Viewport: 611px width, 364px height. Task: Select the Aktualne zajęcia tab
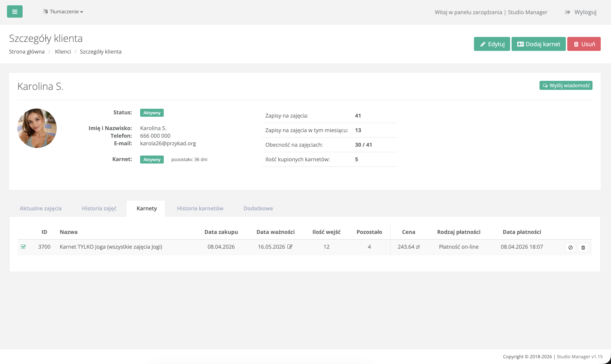coord(40,208)
